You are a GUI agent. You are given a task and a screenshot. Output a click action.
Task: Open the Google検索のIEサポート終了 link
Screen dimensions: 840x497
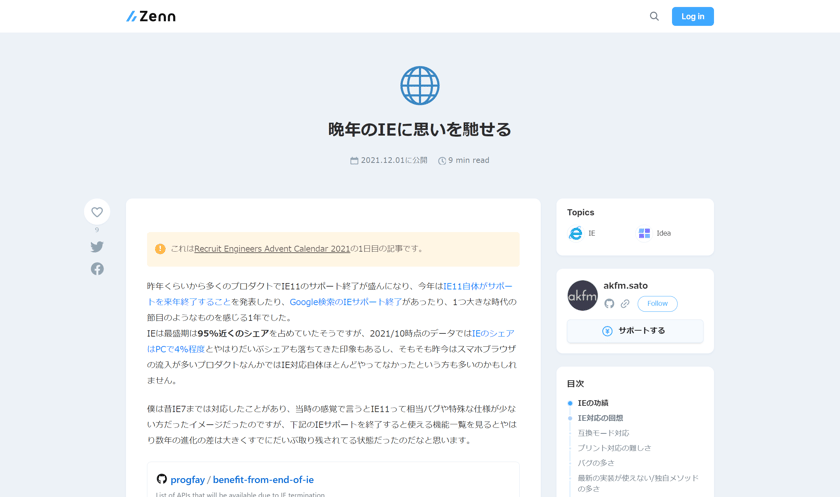346,302
